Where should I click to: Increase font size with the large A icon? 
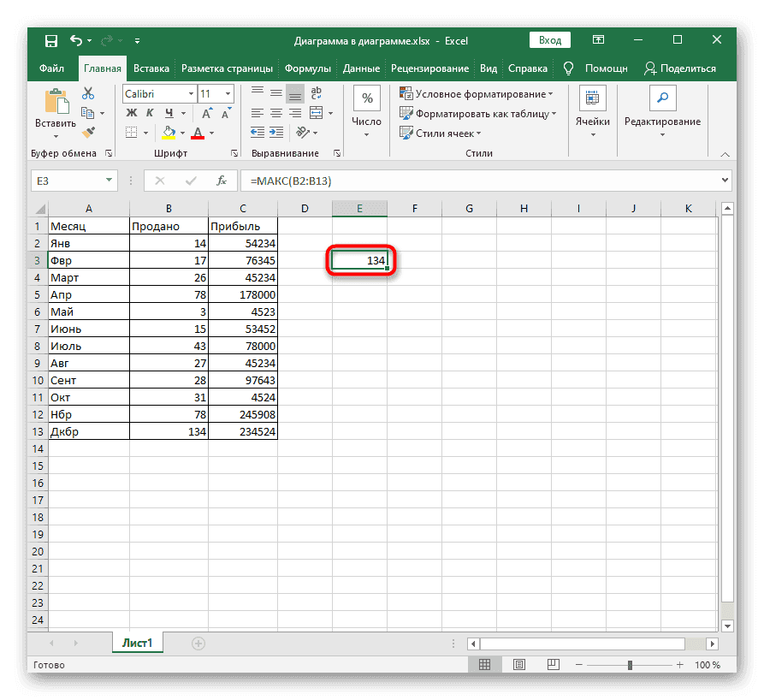(x=204, y=111)
